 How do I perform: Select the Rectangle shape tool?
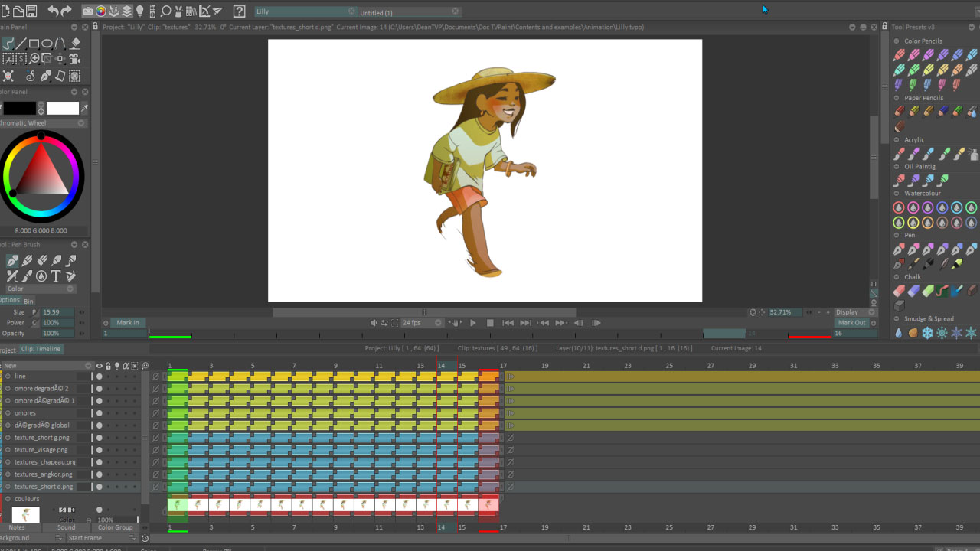(34, 44)
